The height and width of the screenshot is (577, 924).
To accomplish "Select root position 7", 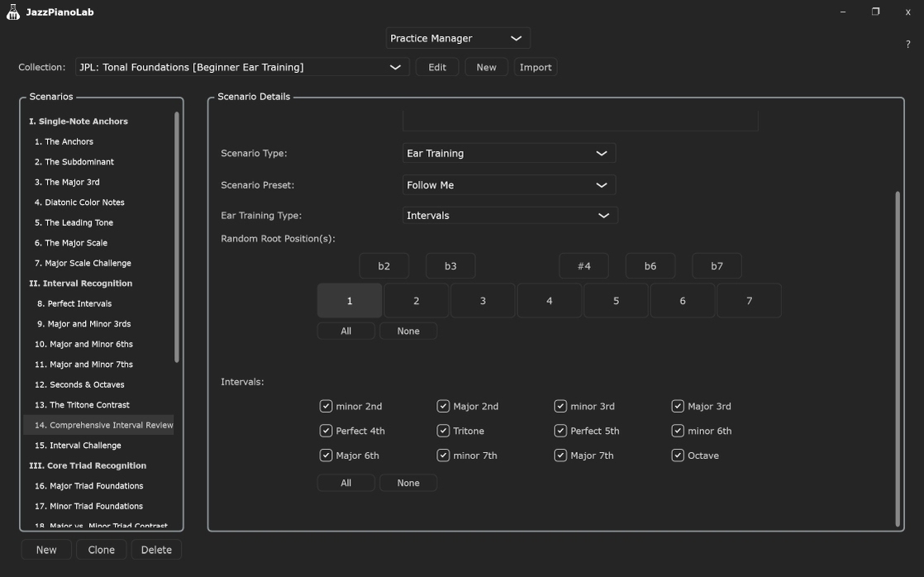I will [x=749, y=301].
